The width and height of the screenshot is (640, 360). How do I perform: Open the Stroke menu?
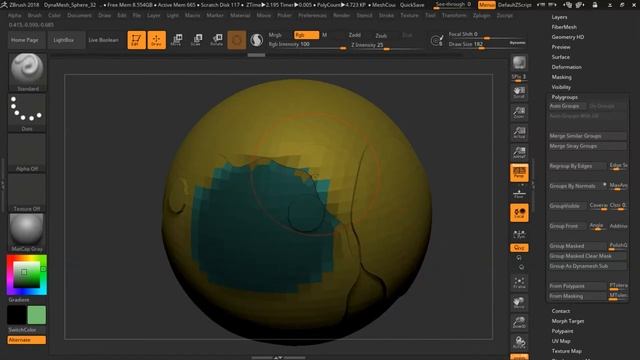point(386,15)
